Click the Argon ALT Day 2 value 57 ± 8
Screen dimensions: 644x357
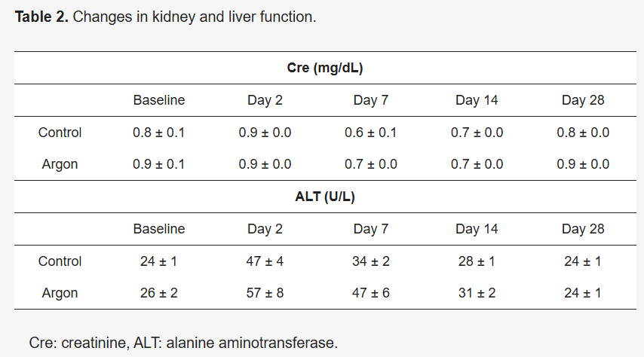coord(265,293)
